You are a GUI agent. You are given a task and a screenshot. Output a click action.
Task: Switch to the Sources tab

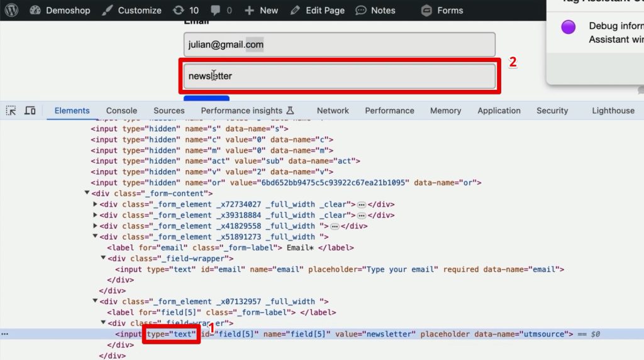pos(169,111)
